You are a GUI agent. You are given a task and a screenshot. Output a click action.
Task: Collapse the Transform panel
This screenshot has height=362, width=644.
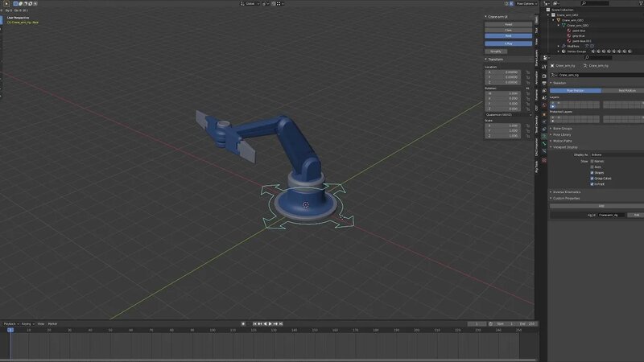click(495, 60)
